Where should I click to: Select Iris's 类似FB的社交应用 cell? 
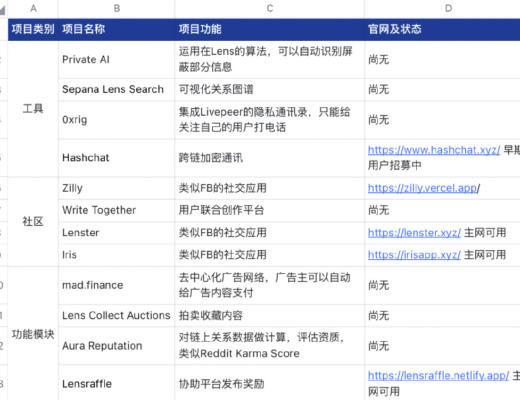click(x=270, y=255)
